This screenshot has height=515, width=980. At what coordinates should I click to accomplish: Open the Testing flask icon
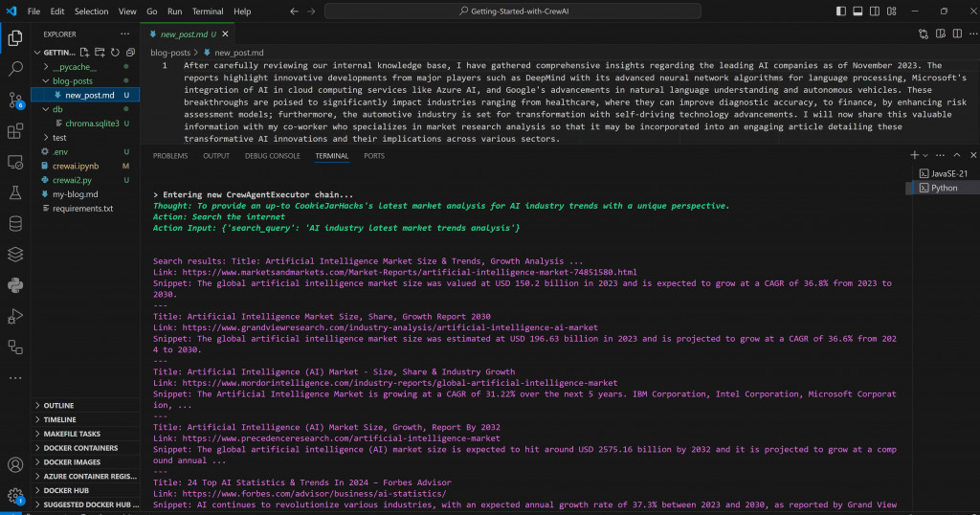(15, 193)
